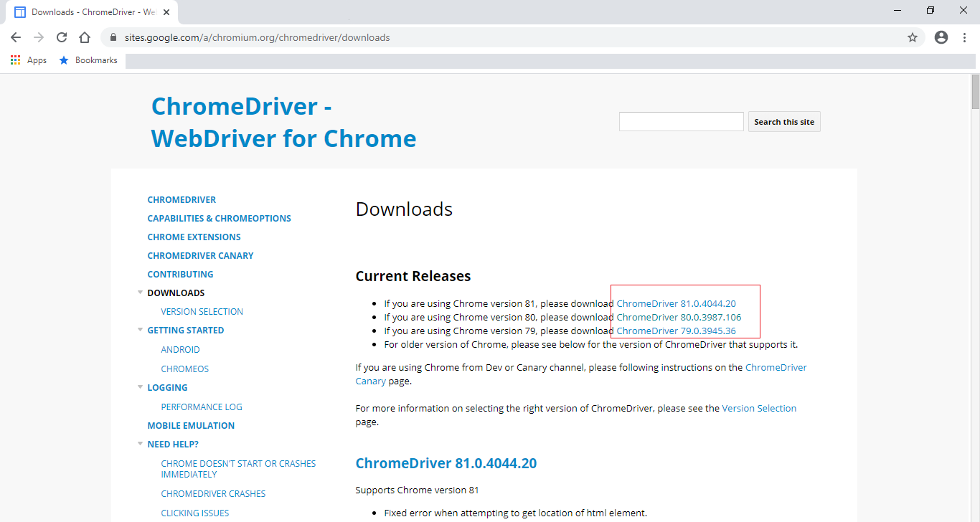Open the Bookmarks folder in bookmarks bar
This screenshot has width=980, height=522.
pyautogui.click(x=88, y=60)
